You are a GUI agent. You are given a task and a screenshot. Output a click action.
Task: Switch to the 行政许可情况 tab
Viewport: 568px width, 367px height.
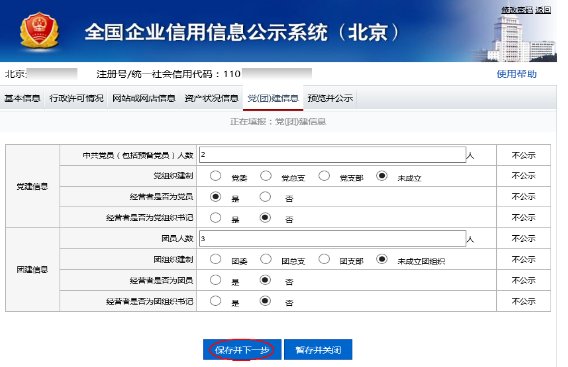[76, 98]
